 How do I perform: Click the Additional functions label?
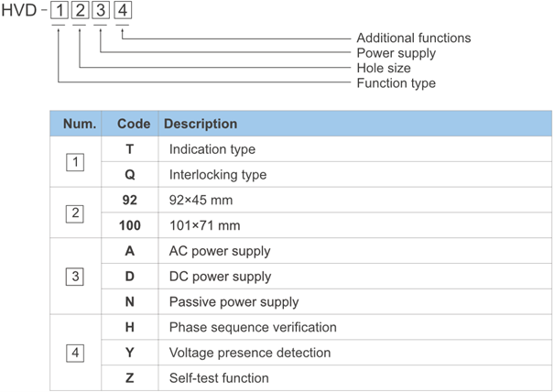(x=413, y=38)
